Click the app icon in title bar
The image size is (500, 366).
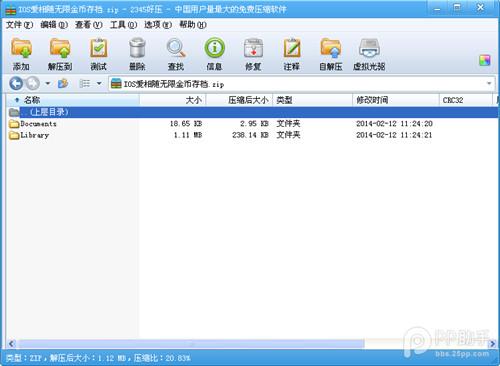pos(11,10)
